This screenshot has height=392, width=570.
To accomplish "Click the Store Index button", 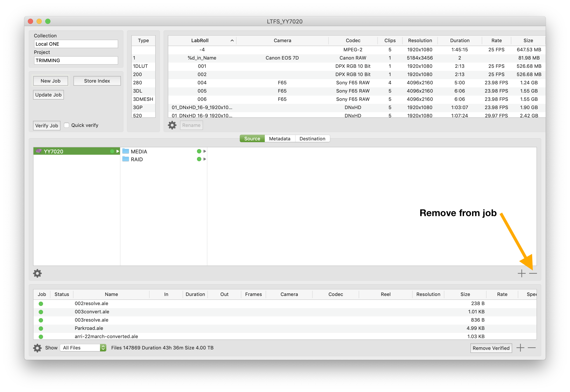I will [97, 81].
